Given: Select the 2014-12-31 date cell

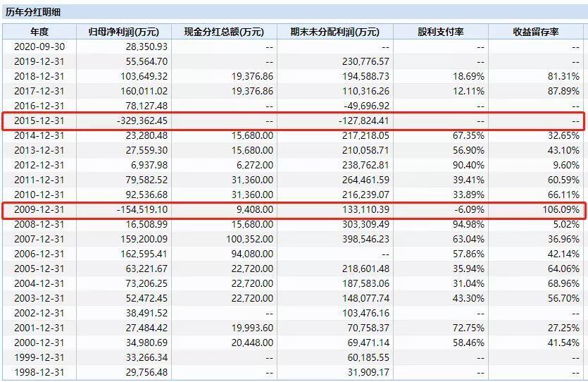Looking at the screenshot, I should click(x=39, y=135).
